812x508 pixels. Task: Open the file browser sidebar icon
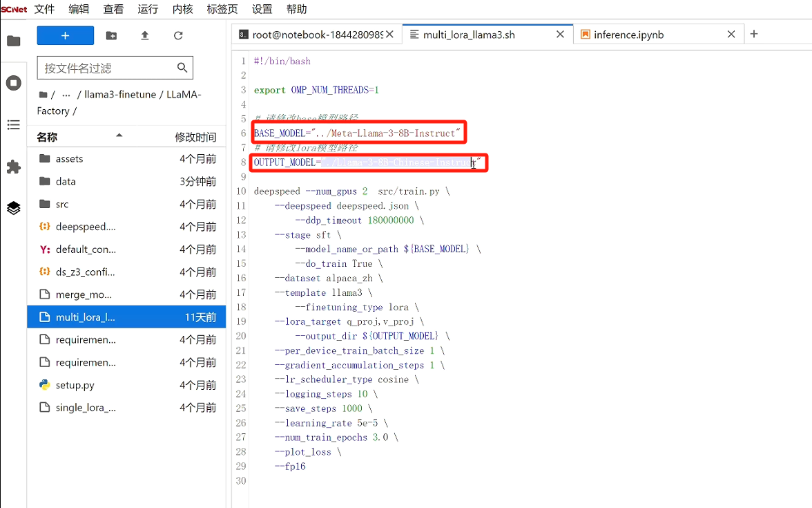coord(13,41)
